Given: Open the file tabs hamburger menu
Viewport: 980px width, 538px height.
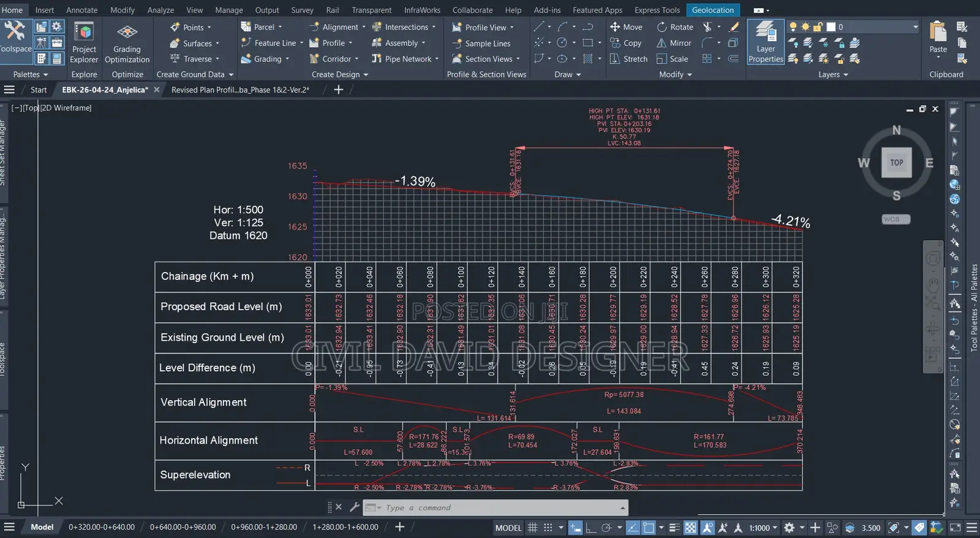Looking at the screenshot, I should click(9, 89).
